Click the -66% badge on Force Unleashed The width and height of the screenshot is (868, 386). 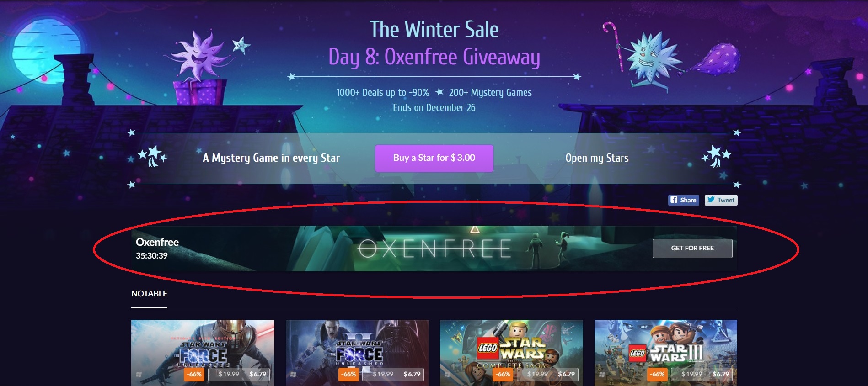point(194,375)
